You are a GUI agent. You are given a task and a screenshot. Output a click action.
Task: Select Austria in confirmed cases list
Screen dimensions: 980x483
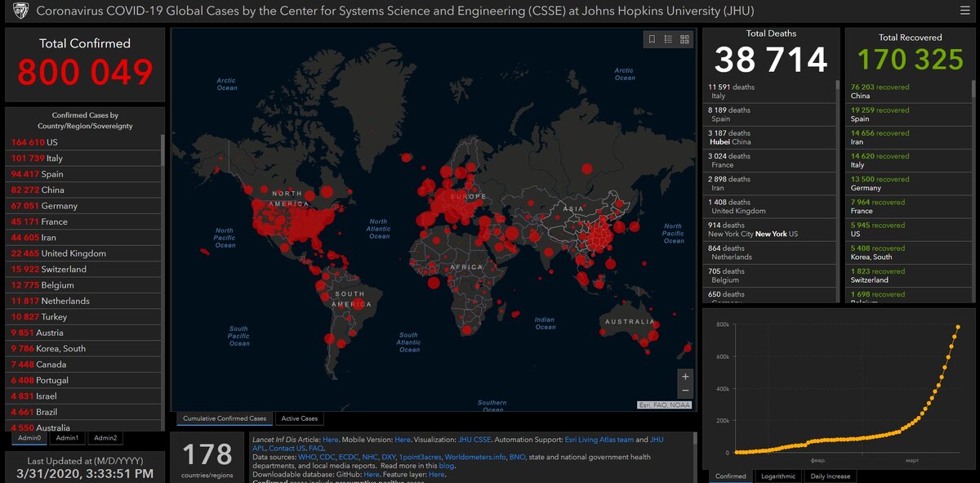click(83, 333)
